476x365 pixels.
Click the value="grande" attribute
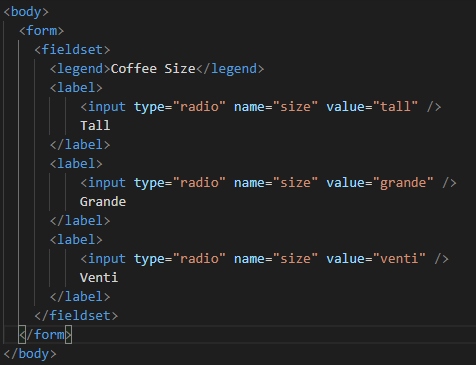pyautogui.click(x=380, y=183)
